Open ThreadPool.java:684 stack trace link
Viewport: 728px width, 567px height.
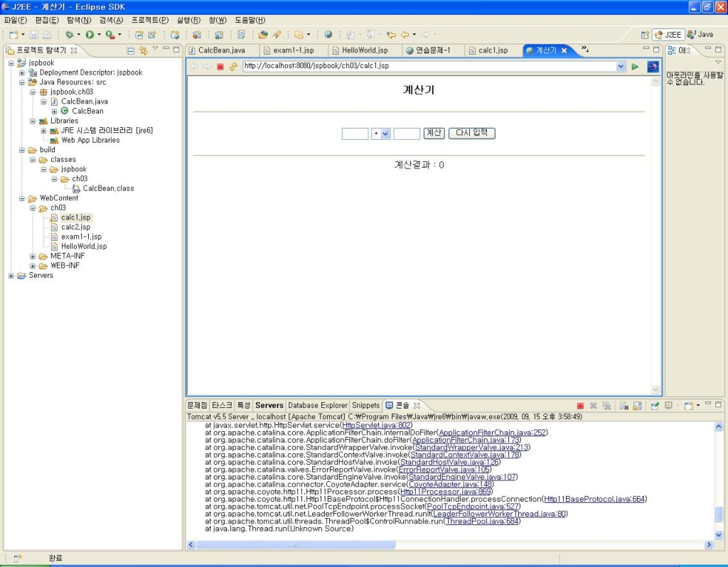click(481, 521)
